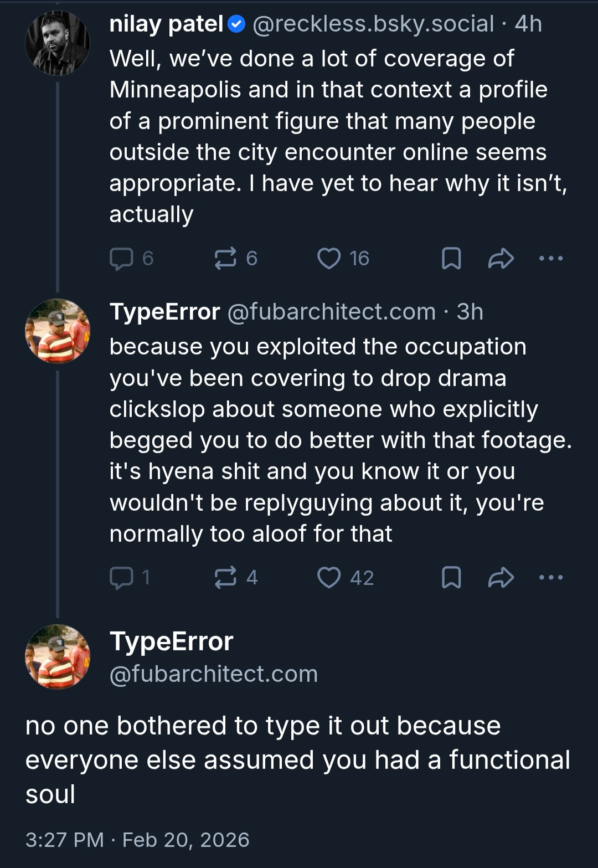Like TypeError's post with 42 likes

pos(329,578)
